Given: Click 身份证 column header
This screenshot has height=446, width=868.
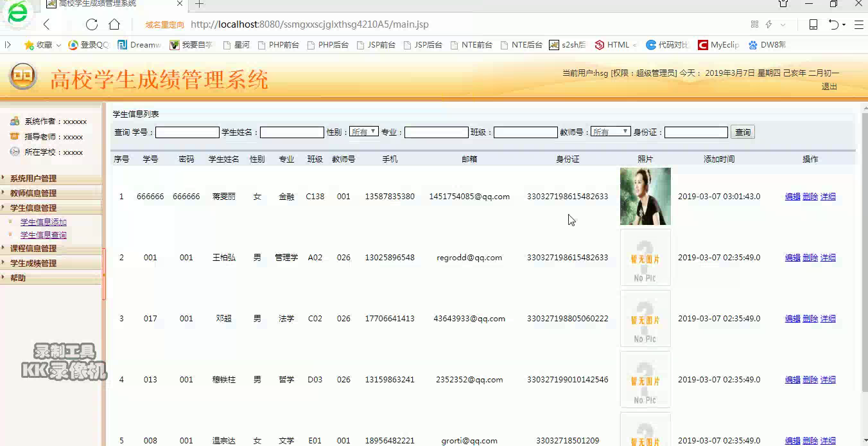Looking at the screenshot, I should point(568,159).
